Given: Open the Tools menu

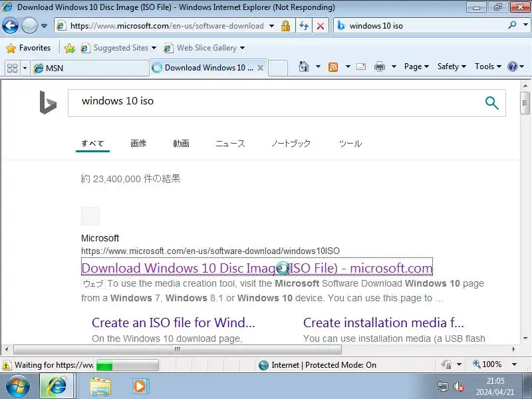Looking at the screenshot, I should 488,66.
